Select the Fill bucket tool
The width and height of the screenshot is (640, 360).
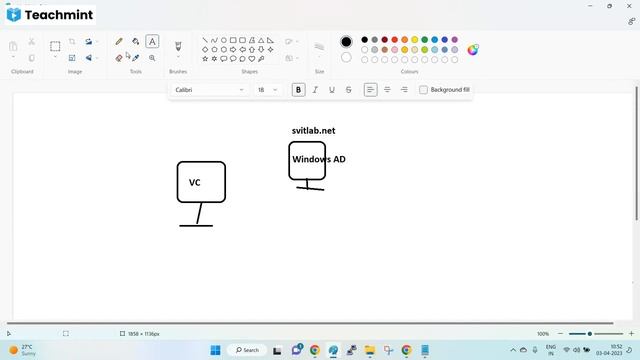coord(136,41)
